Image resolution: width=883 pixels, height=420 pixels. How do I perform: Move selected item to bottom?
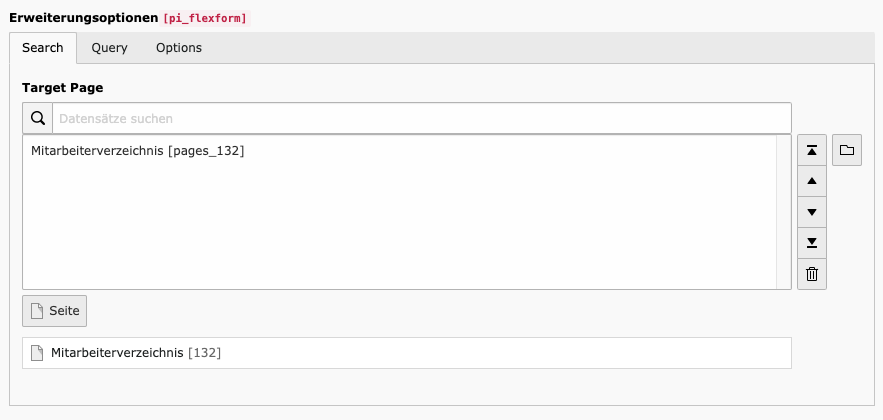[812, 243]
